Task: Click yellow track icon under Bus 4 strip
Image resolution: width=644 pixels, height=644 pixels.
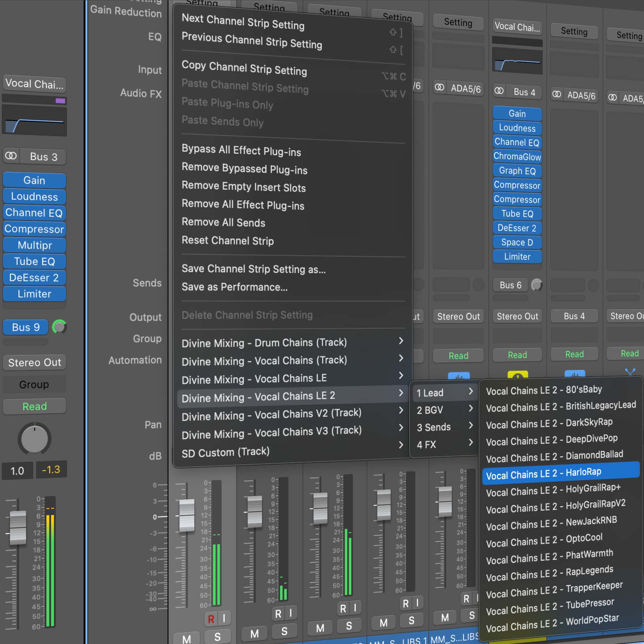Action: [x=518, y=375]
